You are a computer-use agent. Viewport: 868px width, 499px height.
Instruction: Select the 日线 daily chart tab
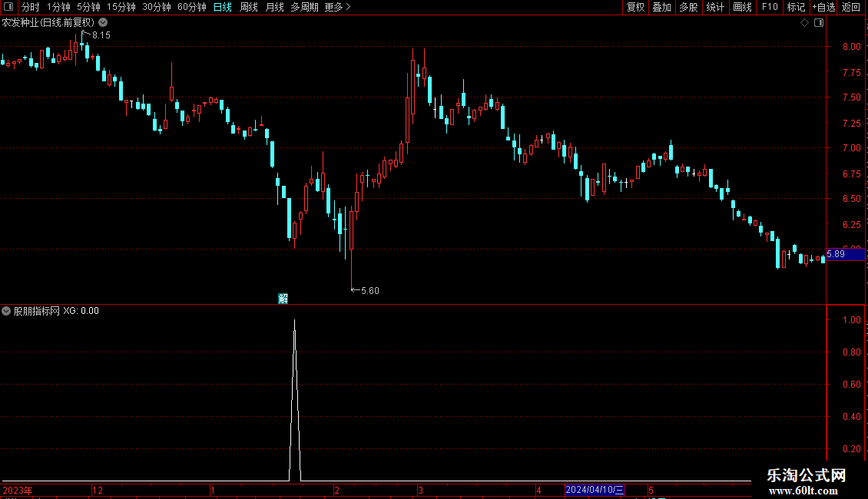pos(223,7)
